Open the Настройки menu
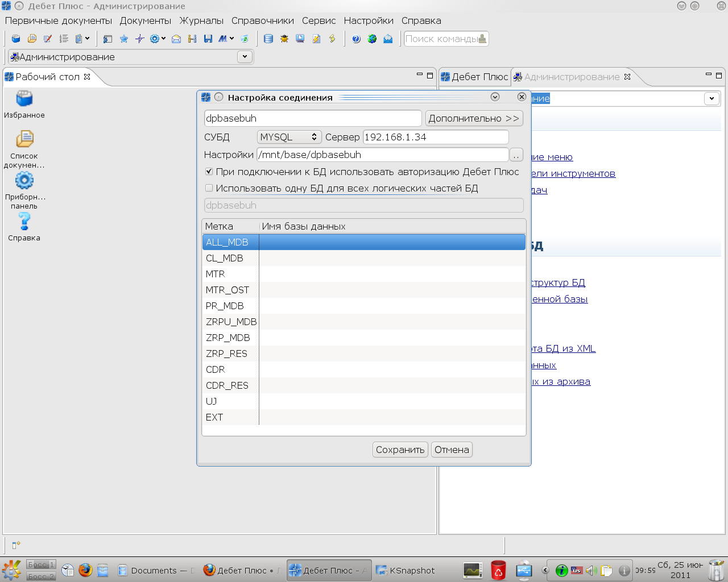The height and width of the screenshot is (582, 728). click(x=369, y=20)
